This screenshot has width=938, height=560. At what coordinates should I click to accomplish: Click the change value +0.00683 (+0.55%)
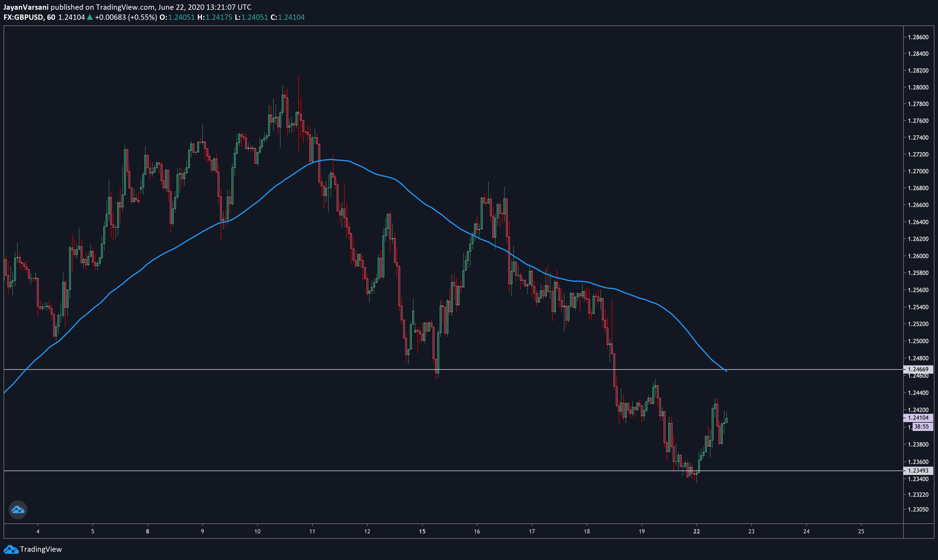point(126,17)
